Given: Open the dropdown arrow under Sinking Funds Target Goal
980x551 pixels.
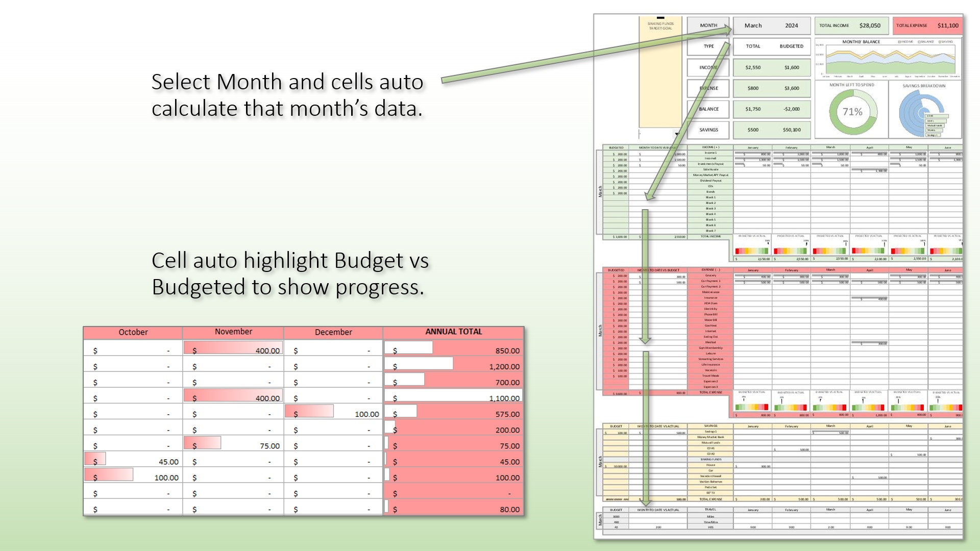Looking at the screenshot, I should pos(677,134).
